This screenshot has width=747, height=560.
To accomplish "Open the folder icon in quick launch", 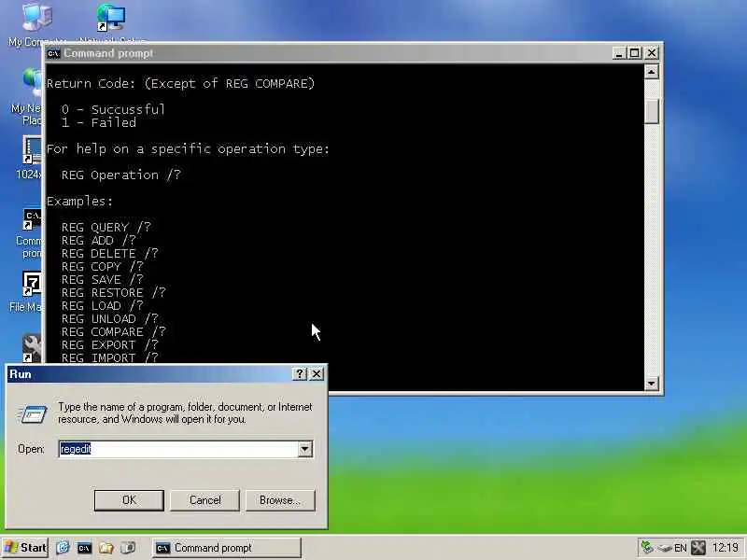I will click(x=106, y=548).
